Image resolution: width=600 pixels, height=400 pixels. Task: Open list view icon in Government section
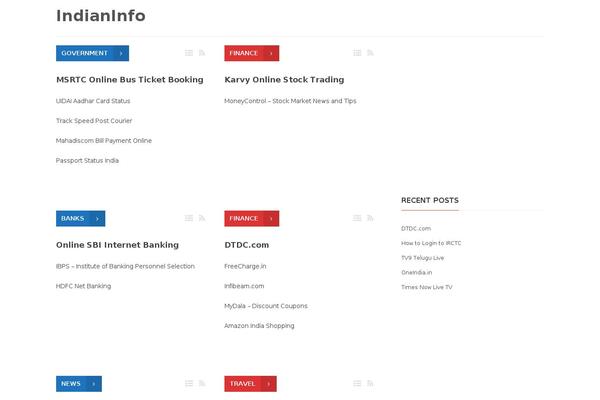point(189,53)
